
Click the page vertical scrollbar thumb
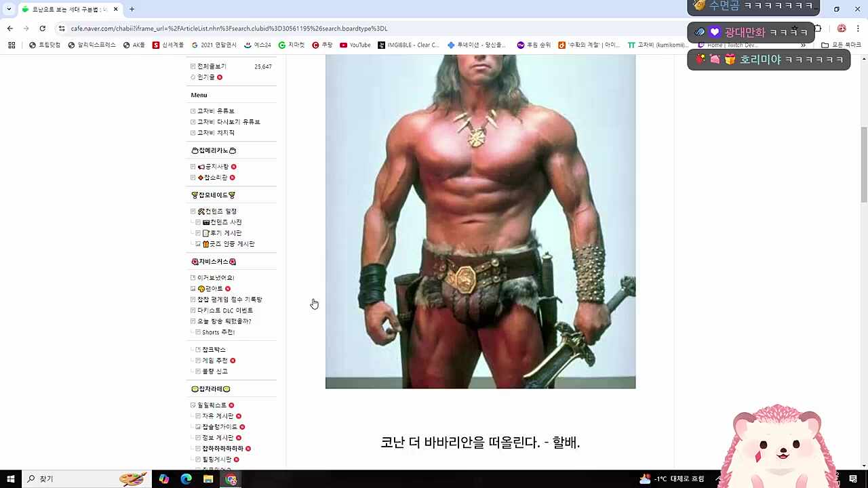pyautogui.click(x=863, y=165)
